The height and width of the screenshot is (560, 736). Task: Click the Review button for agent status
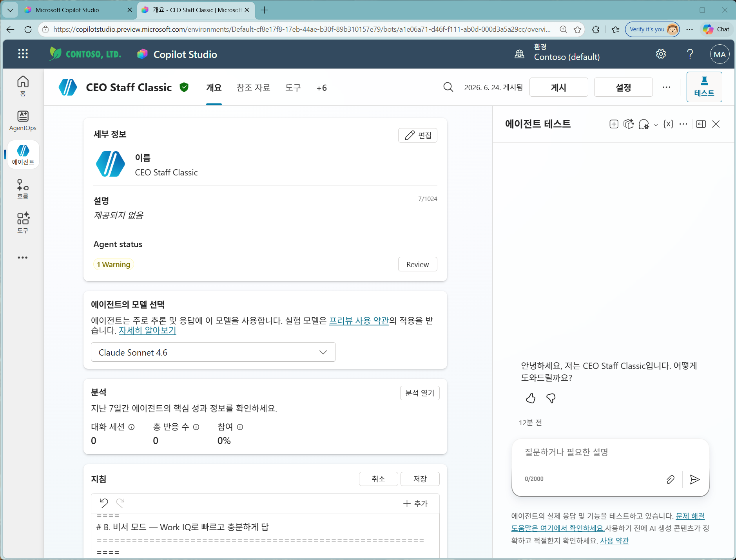pyautogui.click(x=417, y=264)
